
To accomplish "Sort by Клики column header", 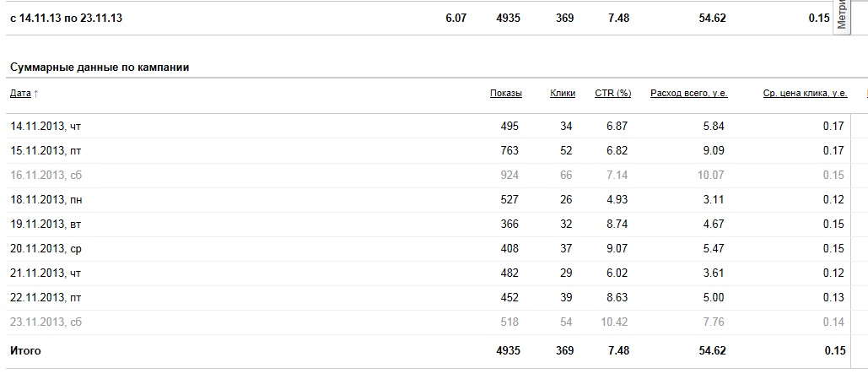I will (x=563, y=93).
